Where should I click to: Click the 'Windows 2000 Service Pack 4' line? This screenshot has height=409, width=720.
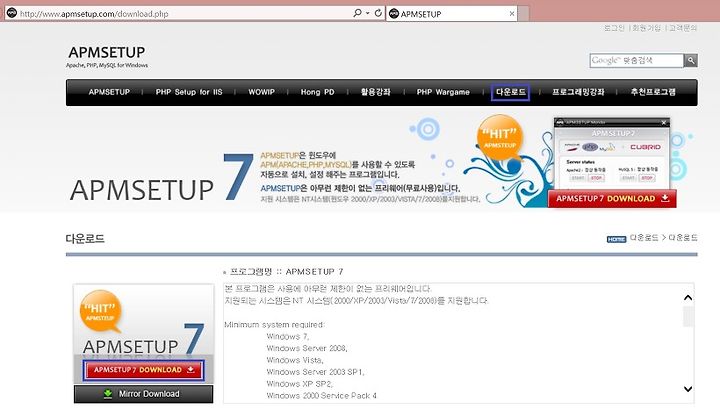click(x=321, y=396)
